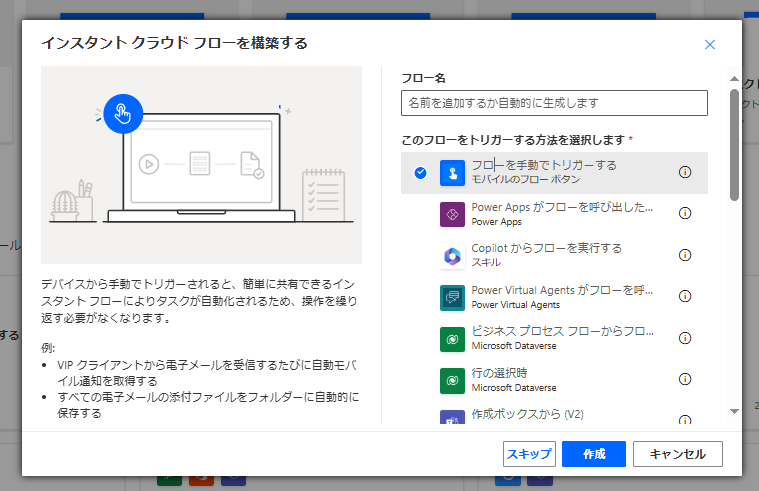Select Power Apps がフローを呼び出した trigger
Image resolution: width=759 pixels, height=491 pixels.
coord(554,214)
